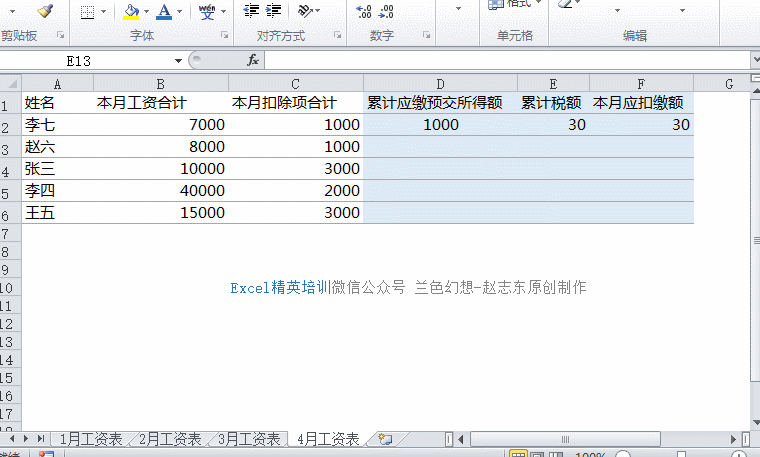Click cell containing 赵六
The height and width of the screenshot is (457, 760).
pyautogui.click(x=57, y=146)
